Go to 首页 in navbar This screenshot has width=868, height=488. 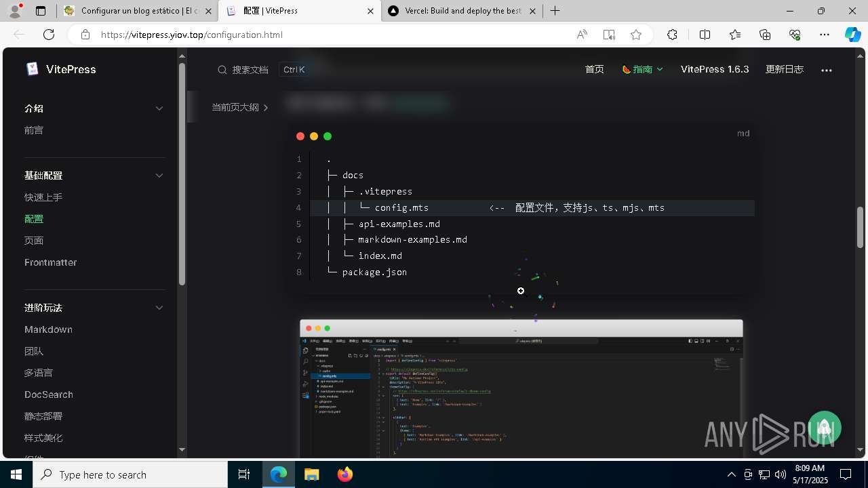pos(594,69)
